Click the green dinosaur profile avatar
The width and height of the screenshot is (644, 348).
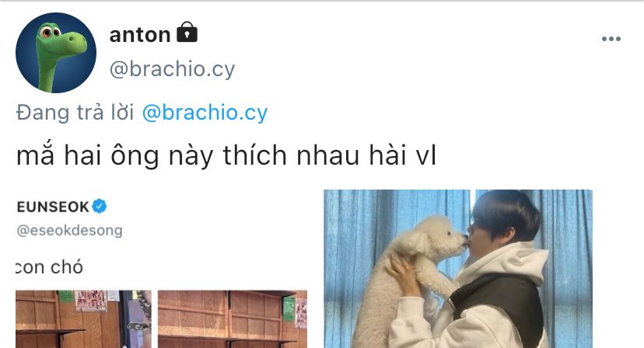pos(56,53)
